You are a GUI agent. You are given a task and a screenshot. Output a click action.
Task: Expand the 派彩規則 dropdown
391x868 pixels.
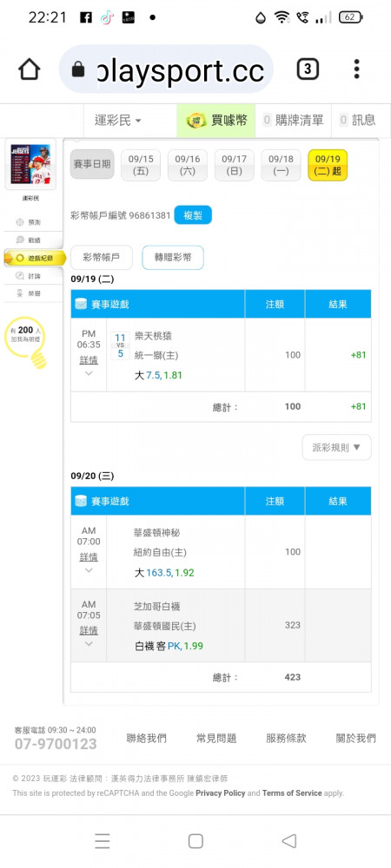click(x=336, y=447)
